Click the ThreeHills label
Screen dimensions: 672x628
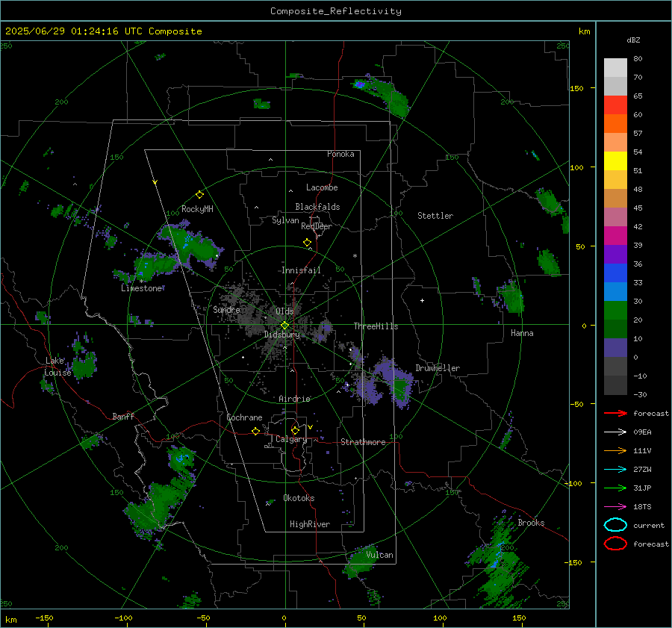376,326
